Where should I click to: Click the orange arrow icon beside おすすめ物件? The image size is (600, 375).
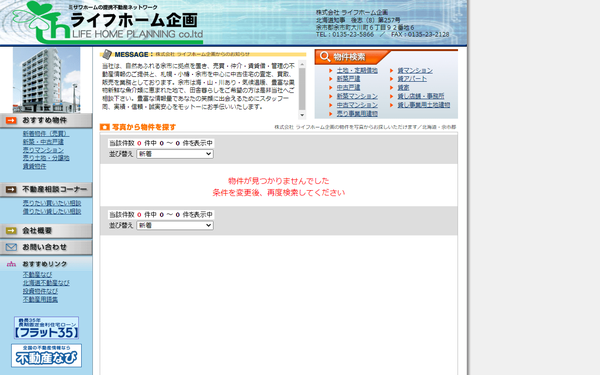(x=11, y=121)
